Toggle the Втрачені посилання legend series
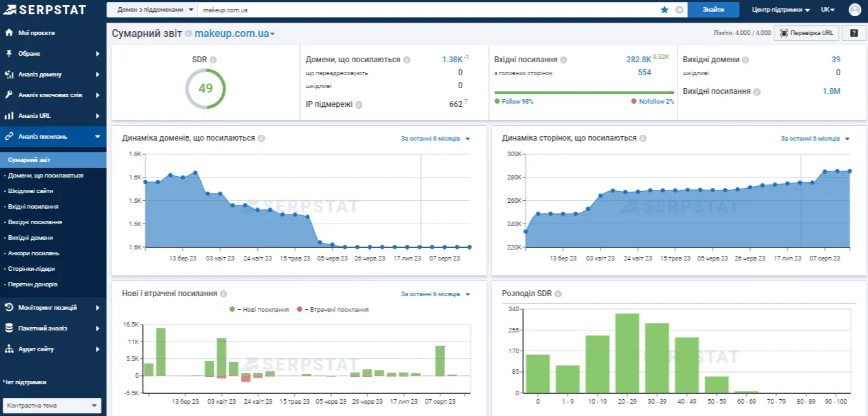Viewport: 868px width, 416px height. click(332, 310)
